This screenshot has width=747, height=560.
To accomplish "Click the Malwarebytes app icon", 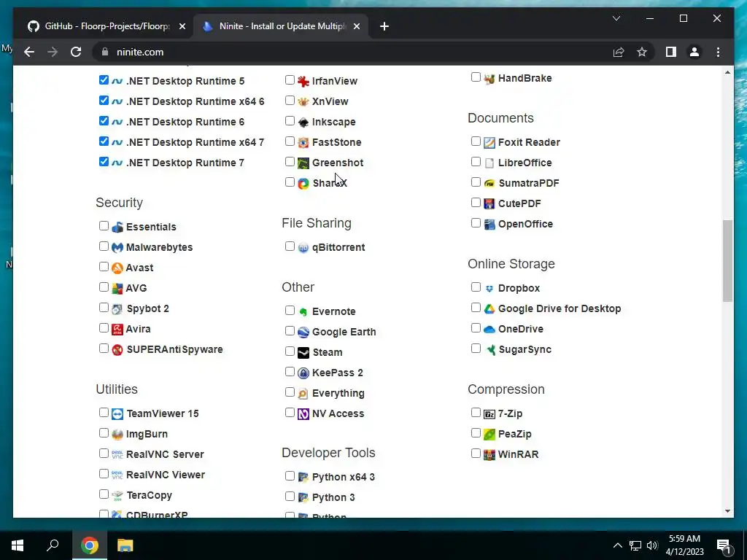I will coord(117,248).
